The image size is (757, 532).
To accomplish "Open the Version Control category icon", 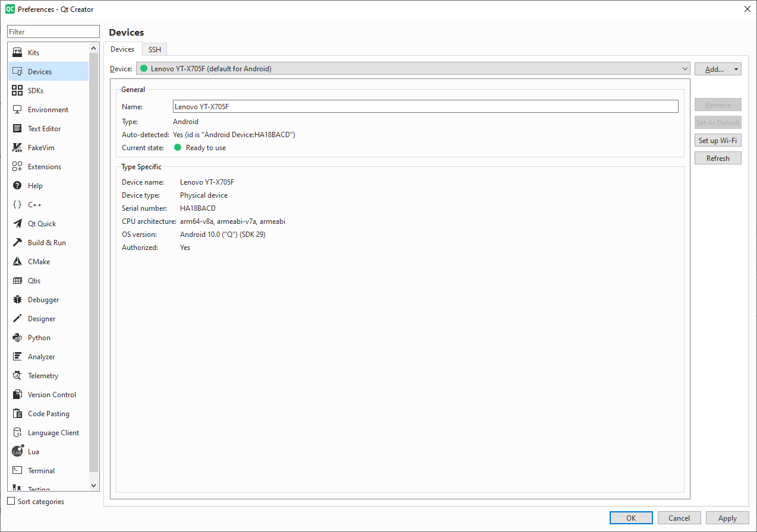I will point(17,395).
